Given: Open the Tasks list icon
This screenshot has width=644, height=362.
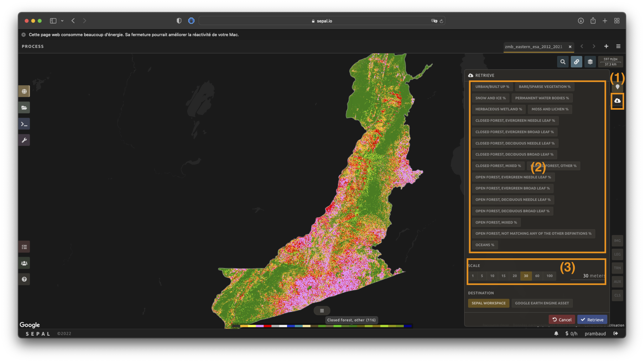Looking at the screenshot, I should (x=24, y=247).
